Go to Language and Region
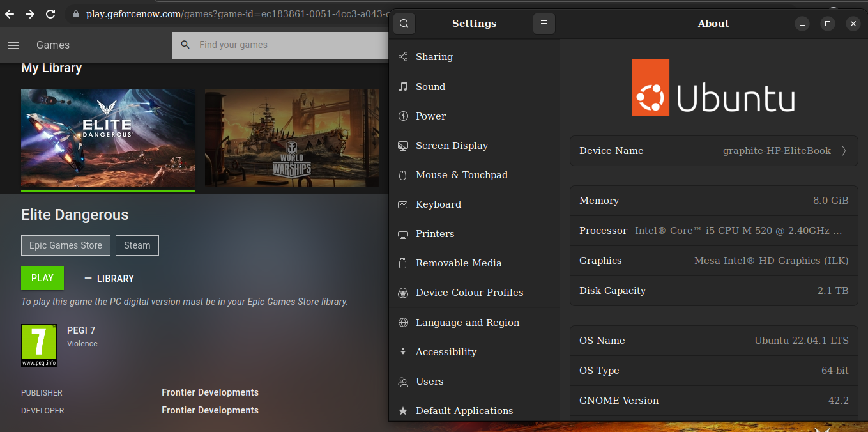This screenshot has height=432, width=868. point(475,323)
